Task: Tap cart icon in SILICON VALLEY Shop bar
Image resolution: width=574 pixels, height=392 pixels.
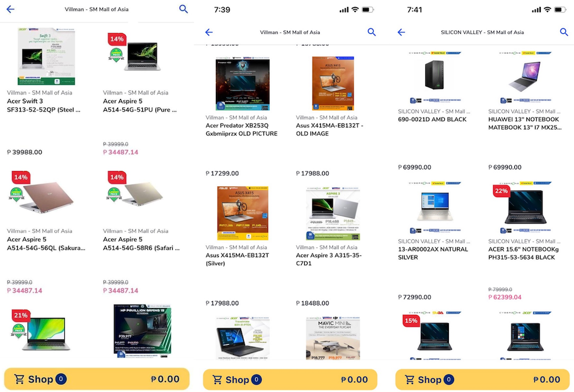Action: (x=410, y=380)
